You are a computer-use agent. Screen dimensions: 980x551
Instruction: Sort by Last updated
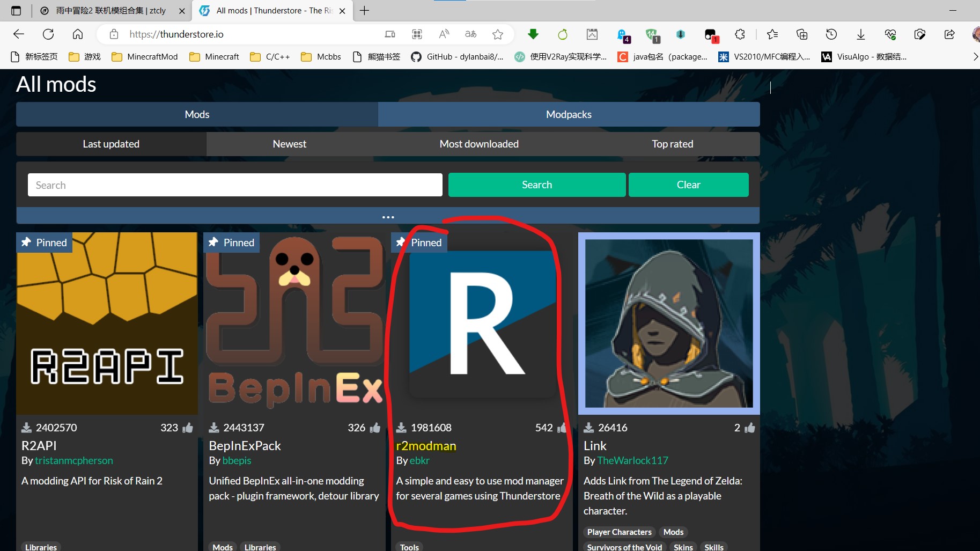(111, 144)
